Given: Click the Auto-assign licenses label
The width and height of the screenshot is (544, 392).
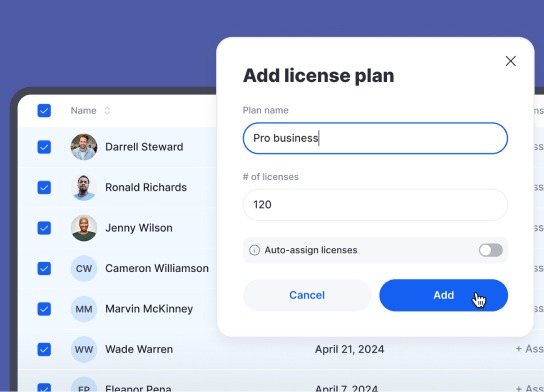Looking at the screenshot, I should click(x=311, y=250).
